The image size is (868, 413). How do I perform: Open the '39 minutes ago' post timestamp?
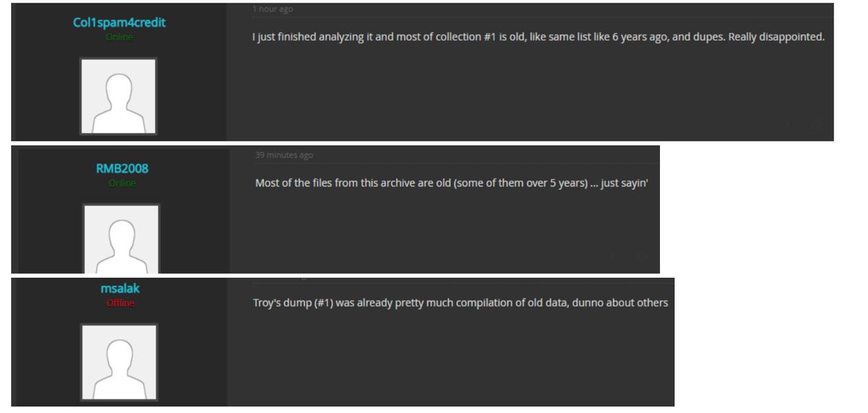click(x=284, y=155)
